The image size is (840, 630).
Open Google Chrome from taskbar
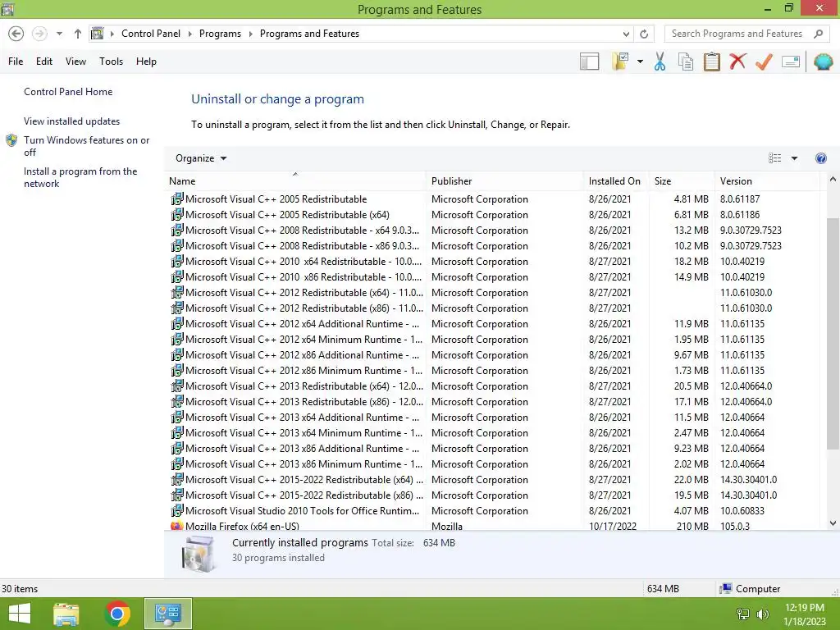117,614
